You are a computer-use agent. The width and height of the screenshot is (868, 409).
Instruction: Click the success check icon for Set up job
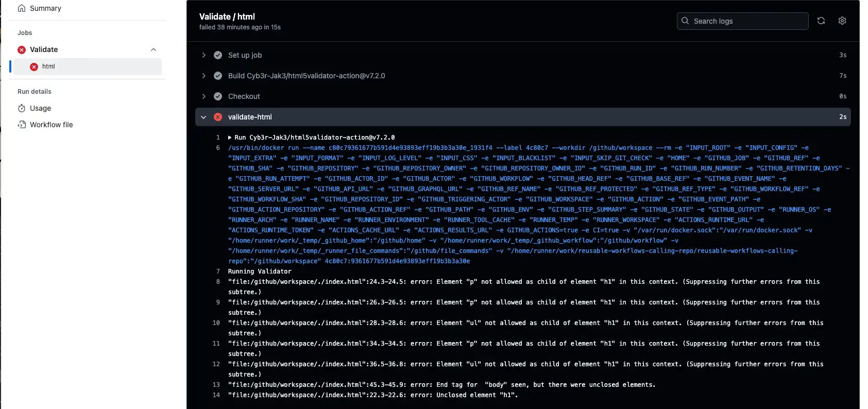click(x=218, y=55)
